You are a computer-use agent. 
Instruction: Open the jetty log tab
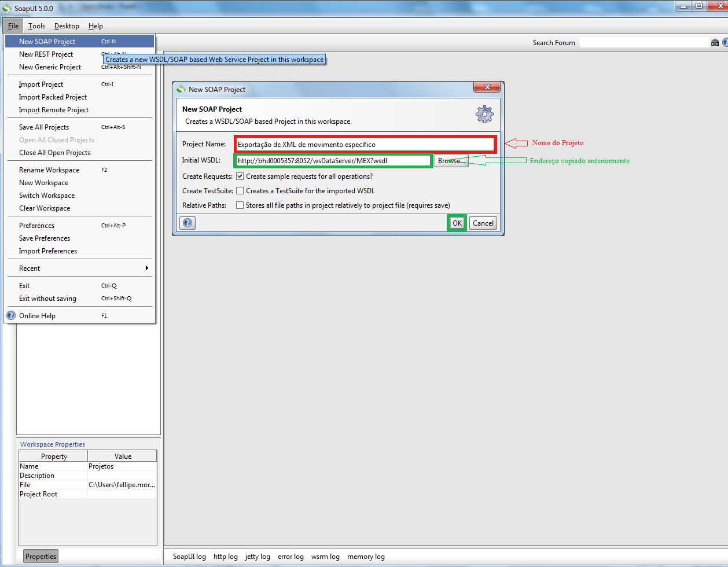[258, 557]
